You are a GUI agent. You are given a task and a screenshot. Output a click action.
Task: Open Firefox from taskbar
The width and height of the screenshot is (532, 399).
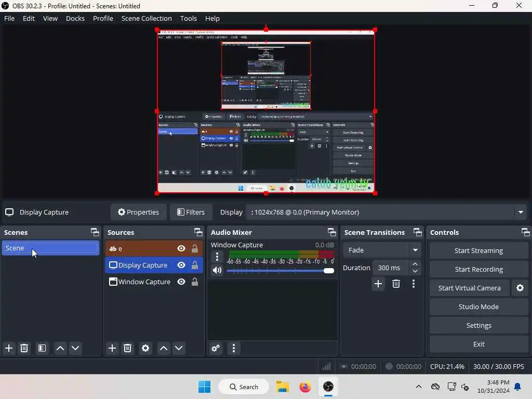[x=305, y=387]
